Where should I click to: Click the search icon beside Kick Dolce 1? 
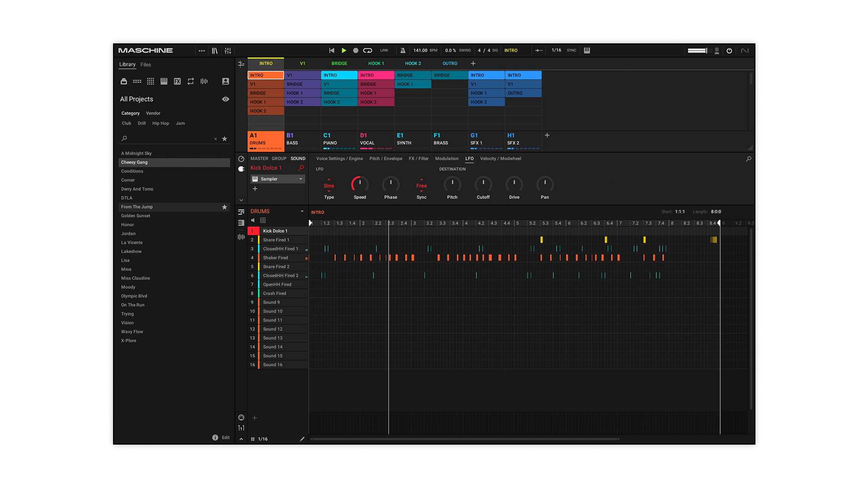click(x=301, y=168)
